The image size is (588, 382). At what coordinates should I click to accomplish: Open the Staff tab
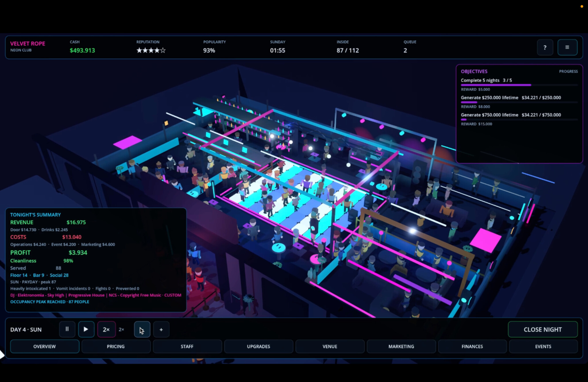(187, 346)
